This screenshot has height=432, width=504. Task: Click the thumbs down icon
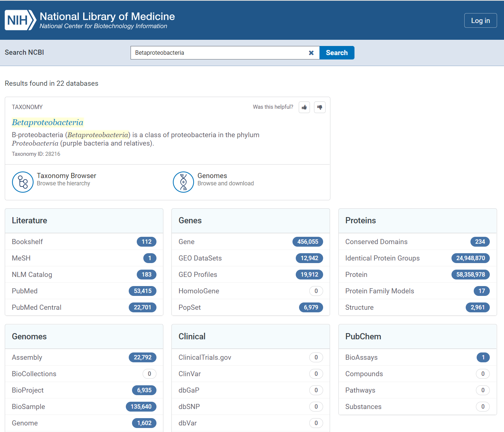pos(320,107)
